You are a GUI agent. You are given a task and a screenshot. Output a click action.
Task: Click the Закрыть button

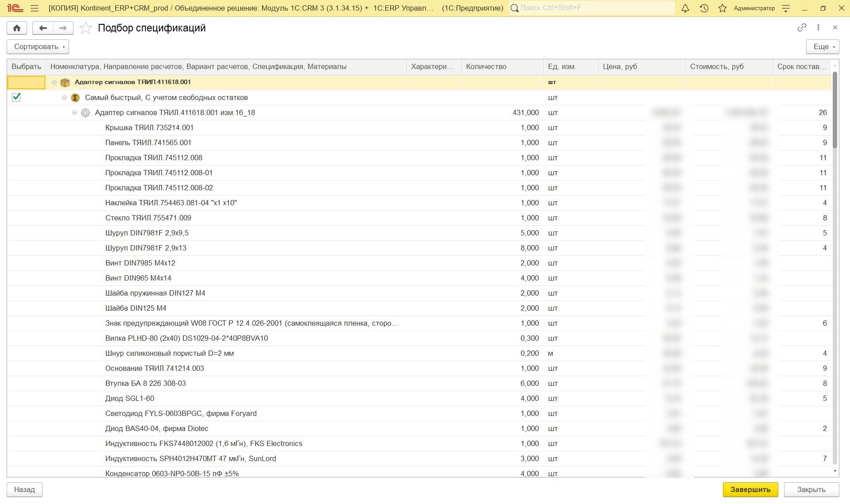click(x=811, y=490)
